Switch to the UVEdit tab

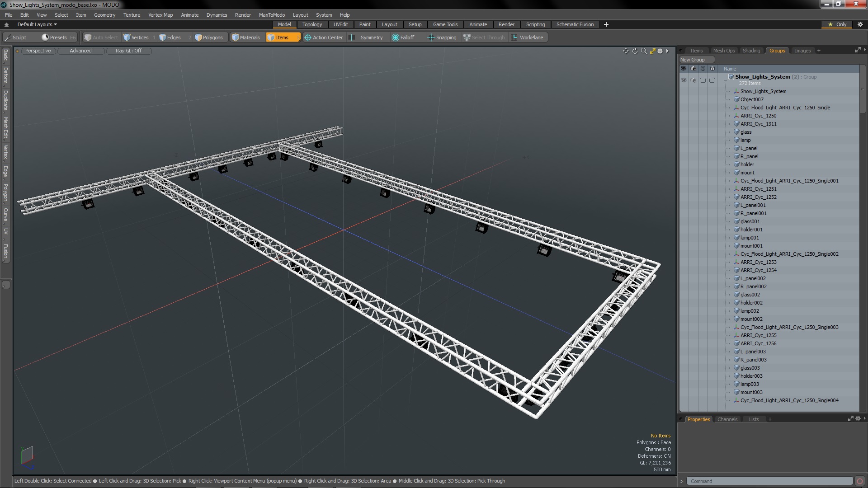point(340,24)
